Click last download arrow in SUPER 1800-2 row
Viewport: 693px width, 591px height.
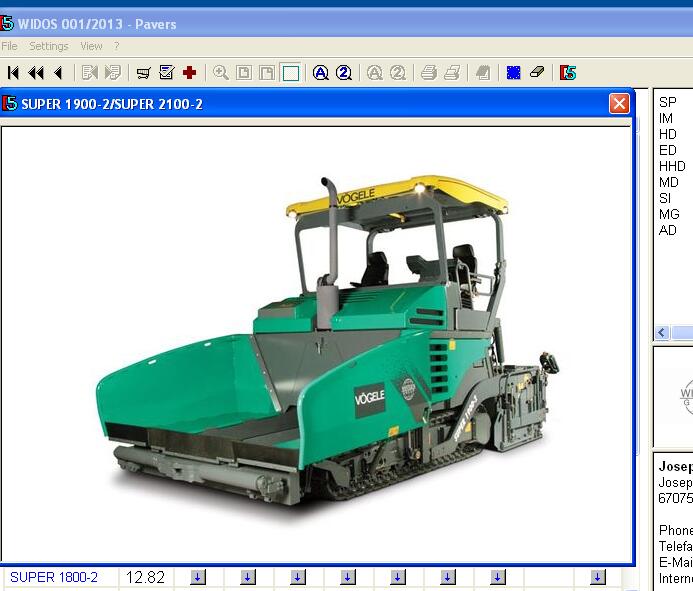597,577
